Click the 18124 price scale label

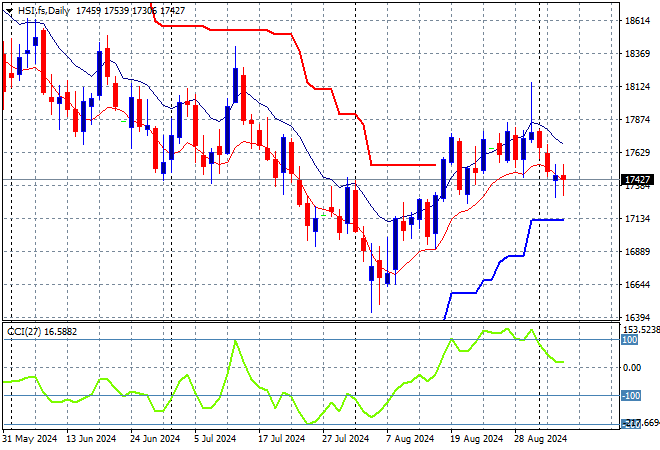[638, 87]
